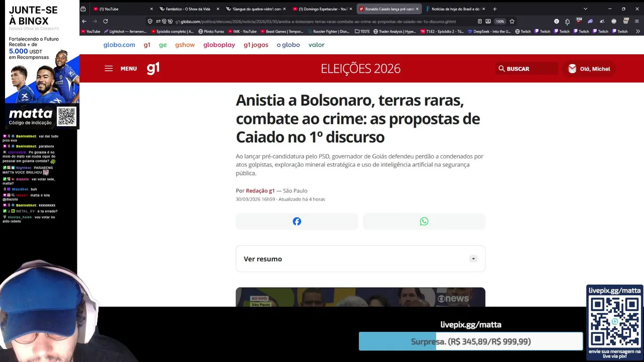Viewport: 644px width, 362px height.
Task: Click the g1 logo in red header
Action: coord(153,68)
